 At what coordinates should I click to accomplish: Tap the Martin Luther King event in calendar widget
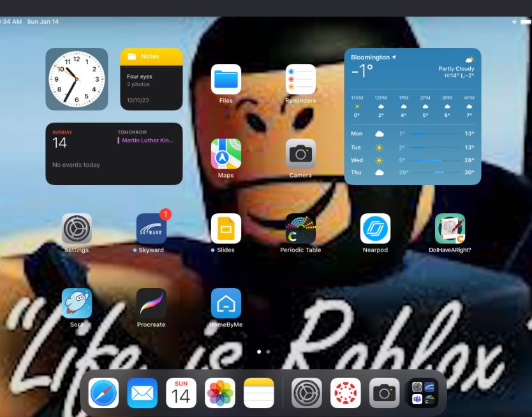coord(148,140)
